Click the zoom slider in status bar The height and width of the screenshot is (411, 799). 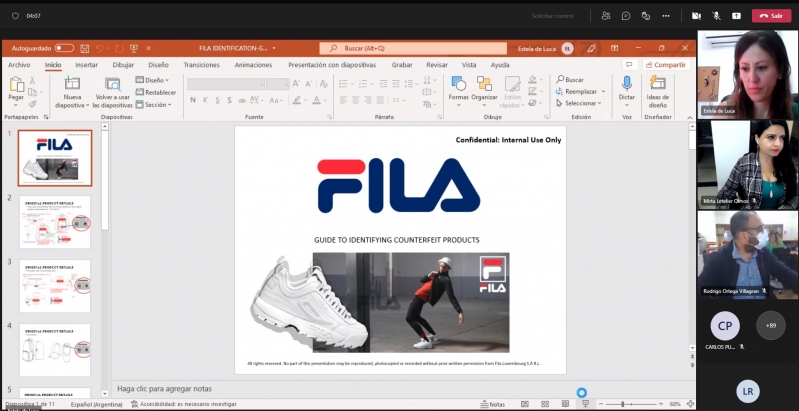pyautogui.click(x=632, y=404)
